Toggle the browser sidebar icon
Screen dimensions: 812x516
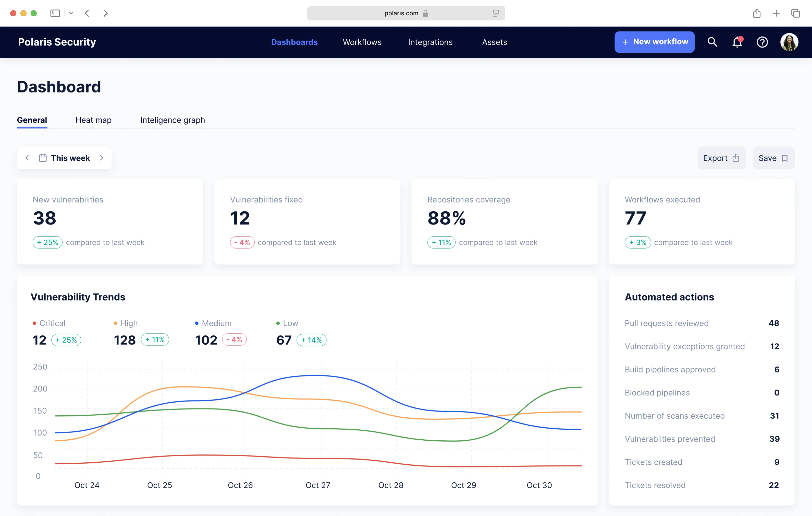(x=55, y=13)
